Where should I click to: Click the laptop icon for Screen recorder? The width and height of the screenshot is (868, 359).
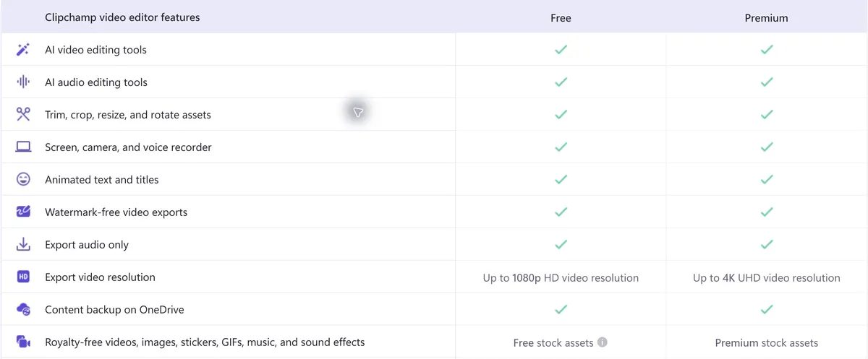point(23,147)
